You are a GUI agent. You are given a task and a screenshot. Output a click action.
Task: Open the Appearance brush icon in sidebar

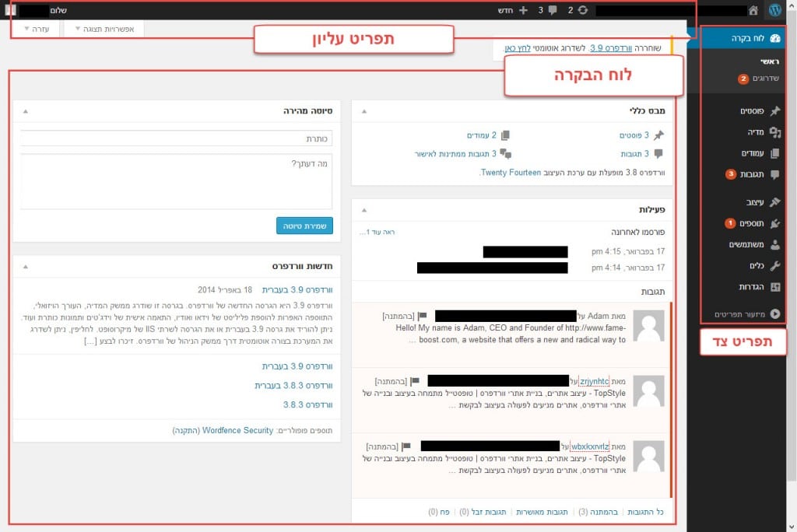[775, 201]
